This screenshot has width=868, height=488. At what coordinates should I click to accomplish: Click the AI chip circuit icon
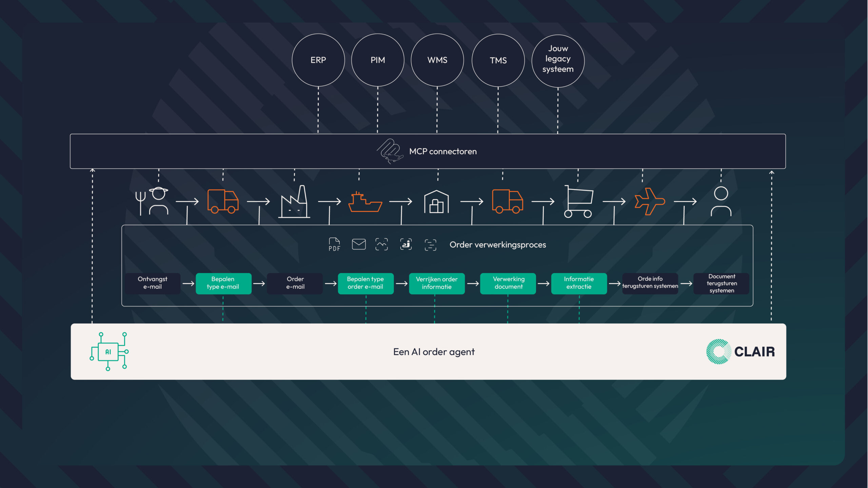pyautogui.click(x=108, y=351)
